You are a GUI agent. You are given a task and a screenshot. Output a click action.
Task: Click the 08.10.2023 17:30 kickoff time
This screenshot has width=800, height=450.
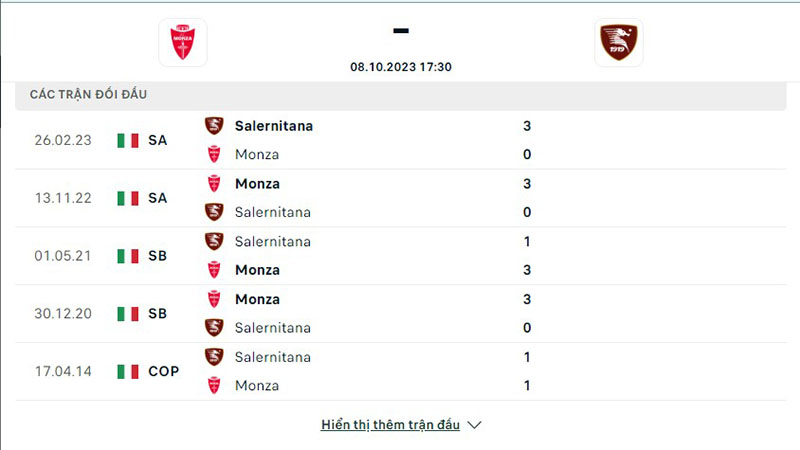coord(400,66)
